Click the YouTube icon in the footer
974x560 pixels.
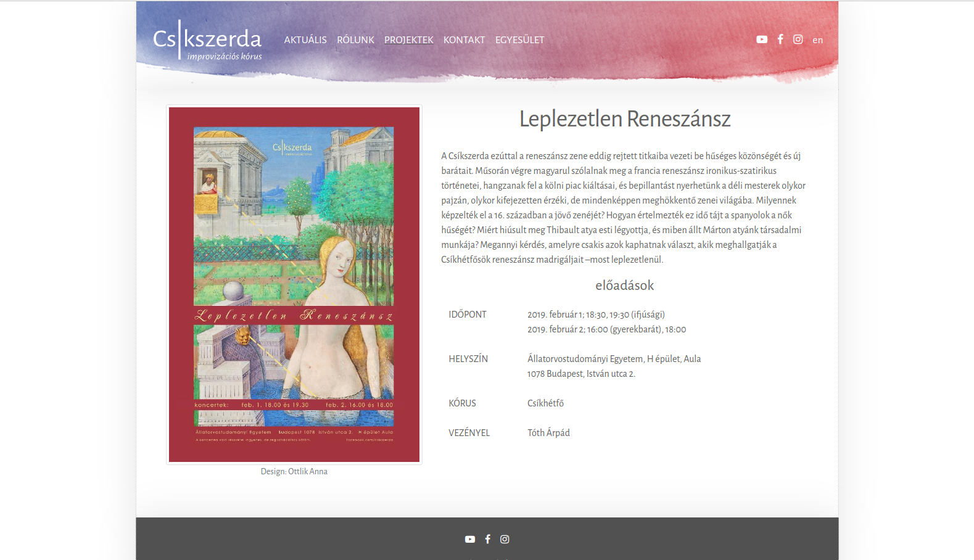[x=470, y=539]
